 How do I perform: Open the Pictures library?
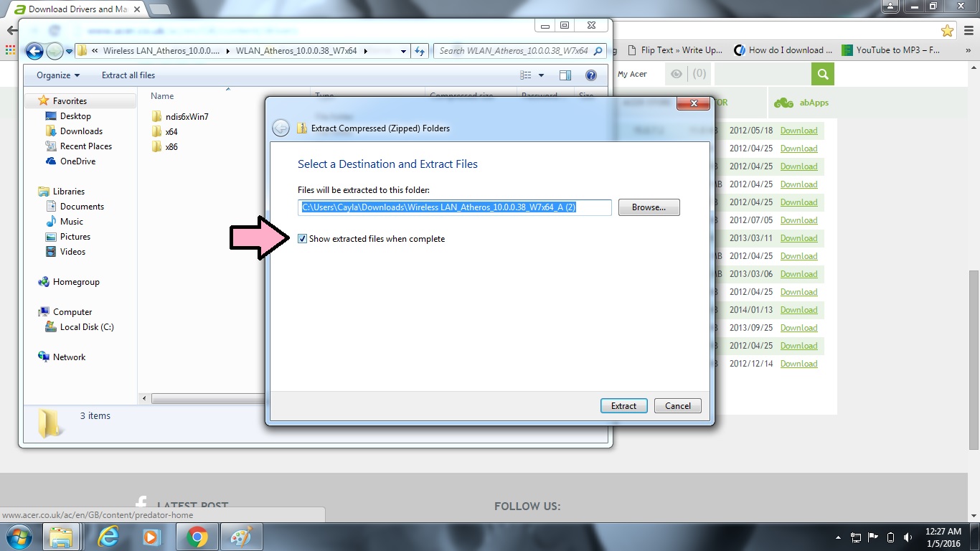(75, 237)
